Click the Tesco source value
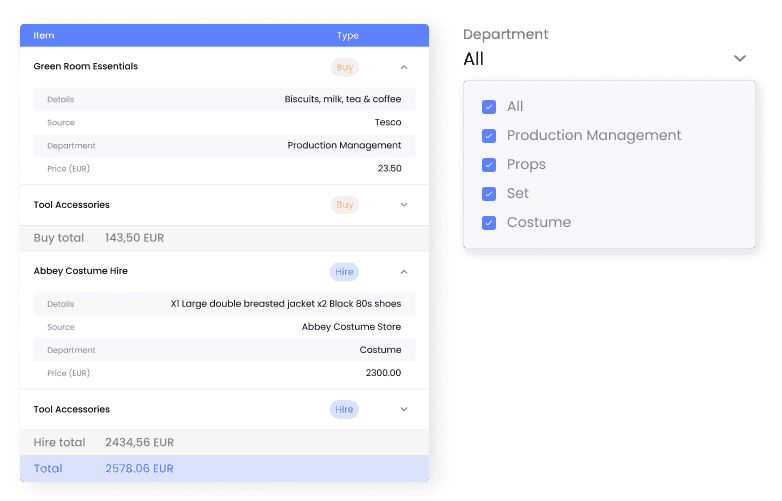Screen dimensions: 782x501 [388, 122]
